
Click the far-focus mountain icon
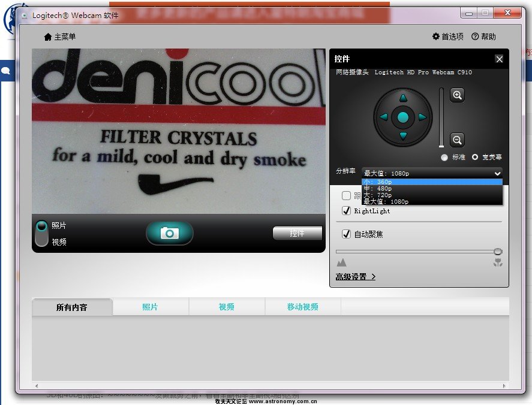pyautogui.click(x=341, y=262)
